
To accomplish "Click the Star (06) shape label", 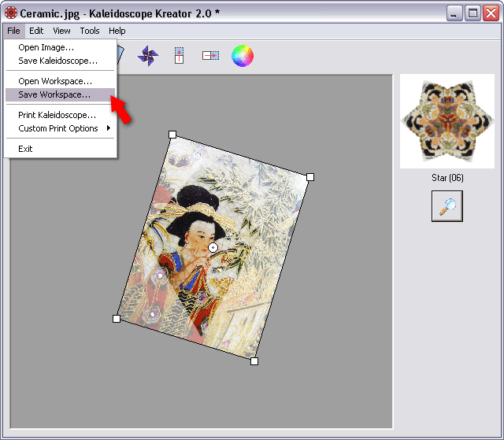I will [x=447, y=178].
